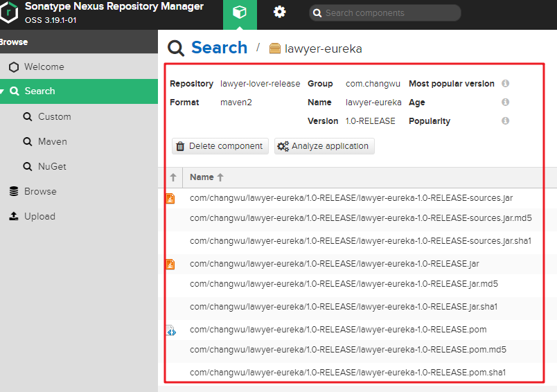Click the sources.jar file icon
The height and width of the screenshot is (392, 557).
170,198
